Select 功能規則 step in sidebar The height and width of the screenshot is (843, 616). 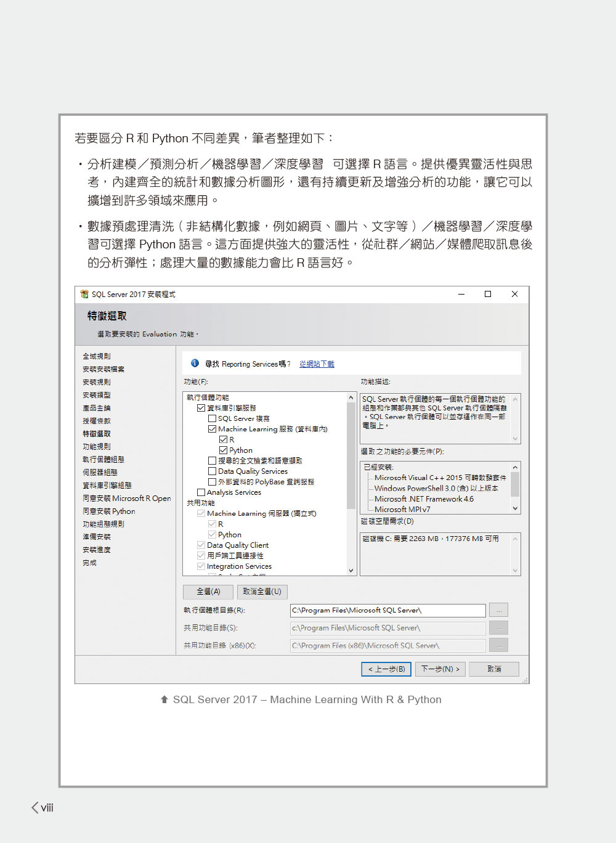pos(97,447)
